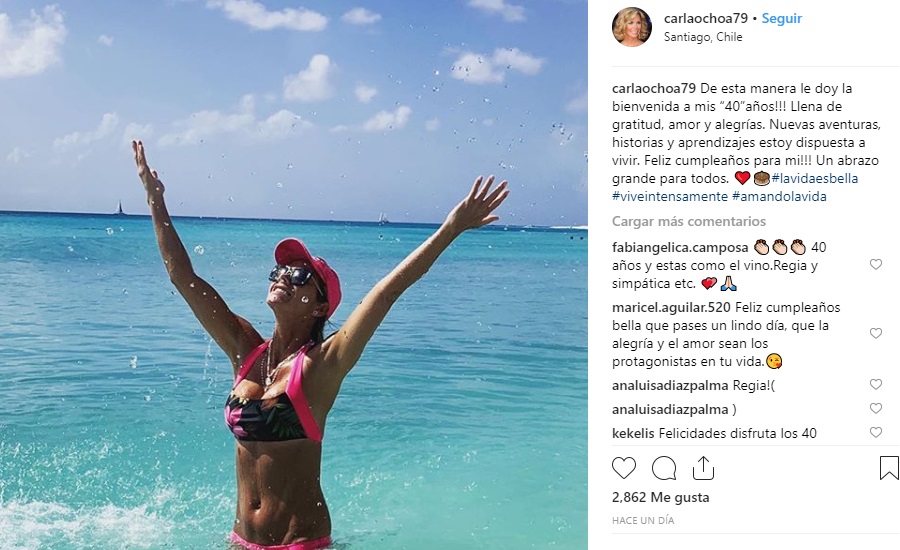Like the 'Regia!(' comment heart

click(x=875, y=384)
